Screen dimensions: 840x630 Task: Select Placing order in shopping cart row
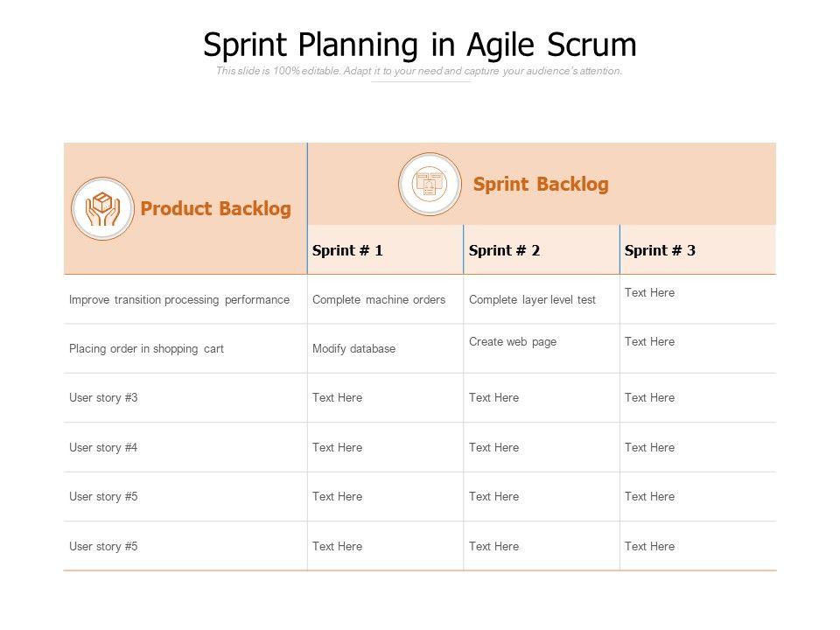[146, 348]
